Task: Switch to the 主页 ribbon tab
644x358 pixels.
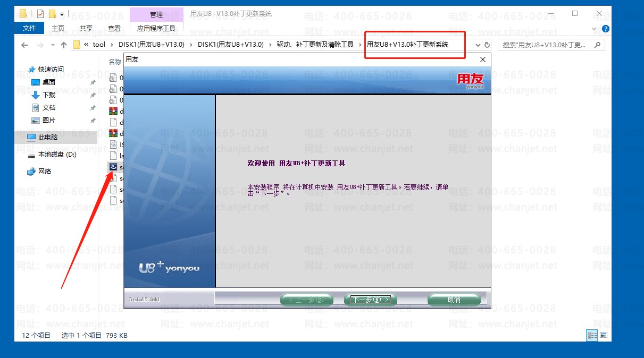Action: [x=58, y=28]
